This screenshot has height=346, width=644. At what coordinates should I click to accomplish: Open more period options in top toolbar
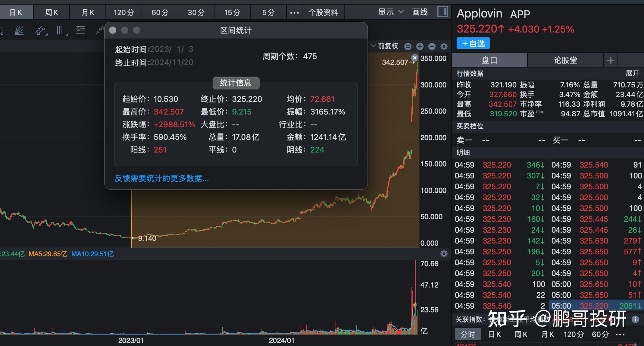(x=294, y=13)
